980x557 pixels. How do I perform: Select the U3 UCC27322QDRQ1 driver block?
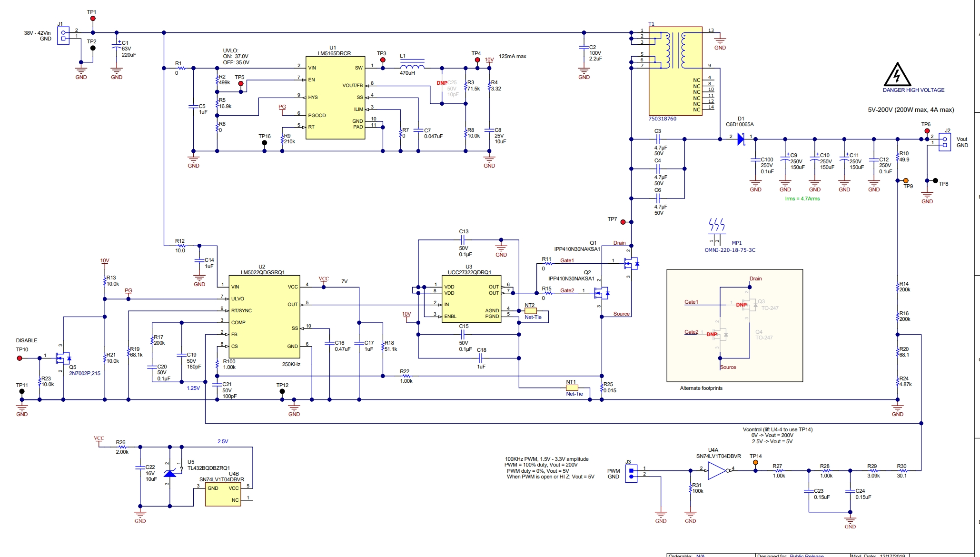[x=471, y=299]
